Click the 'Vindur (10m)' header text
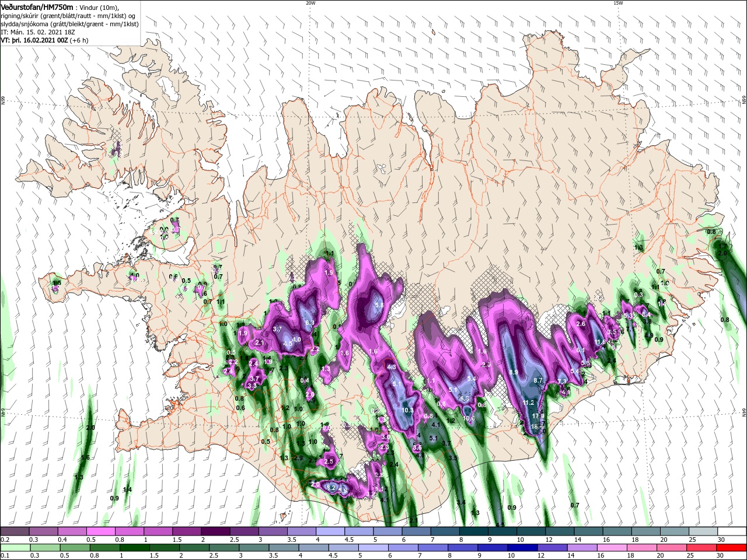747x560 pixels. coord(99,7)
